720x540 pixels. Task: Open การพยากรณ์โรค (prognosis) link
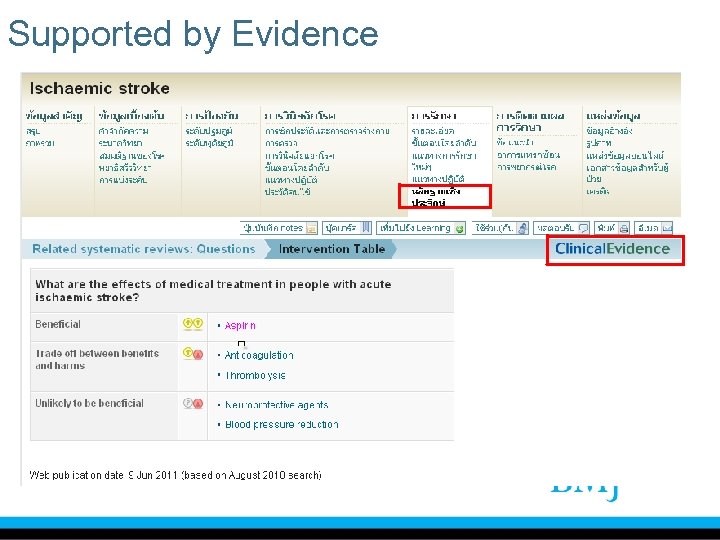point(527,167)
